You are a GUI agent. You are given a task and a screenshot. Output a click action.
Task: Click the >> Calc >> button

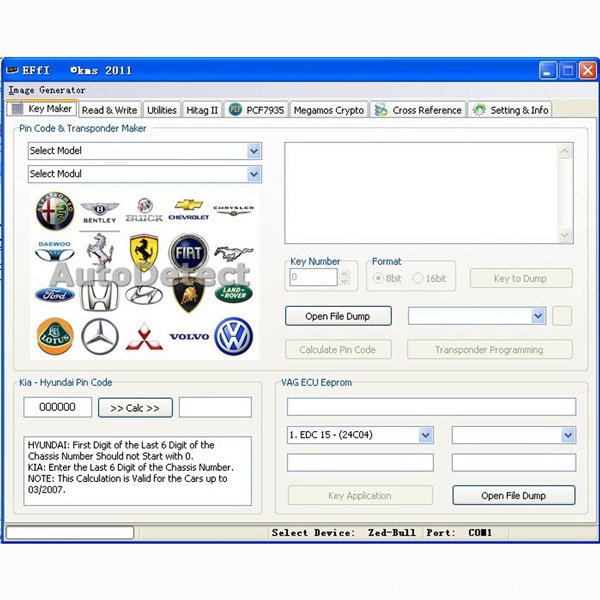tap(135, 408)
